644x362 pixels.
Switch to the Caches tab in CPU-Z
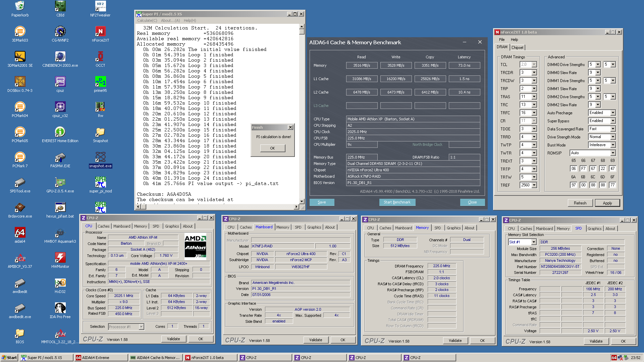pos(103,226)
